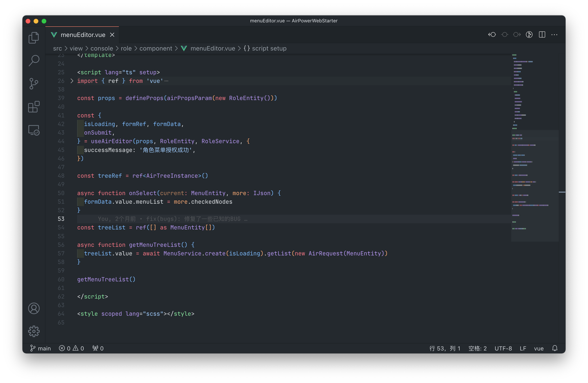Image resolution: width=588 pixels, height=383 pixels.
Task: Click the notifications bell in status bar
Action: [555, 348]
